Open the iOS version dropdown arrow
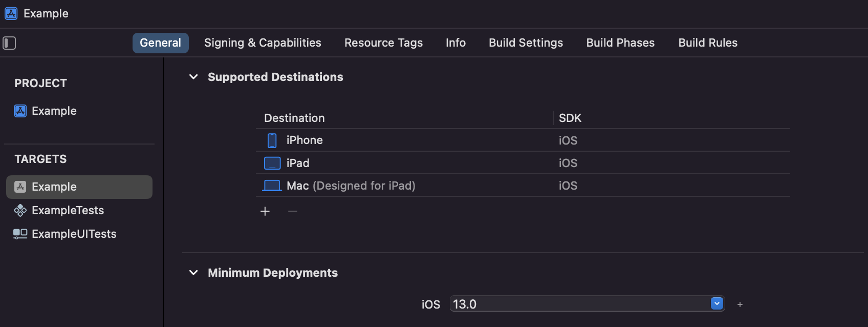 pos(717,303)
